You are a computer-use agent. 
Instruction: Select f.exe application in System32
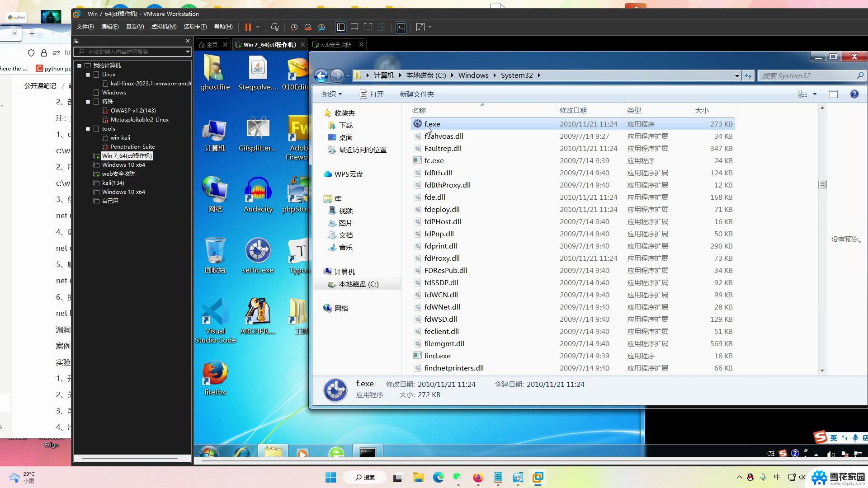pyautogui.click(x=432, y=123)
